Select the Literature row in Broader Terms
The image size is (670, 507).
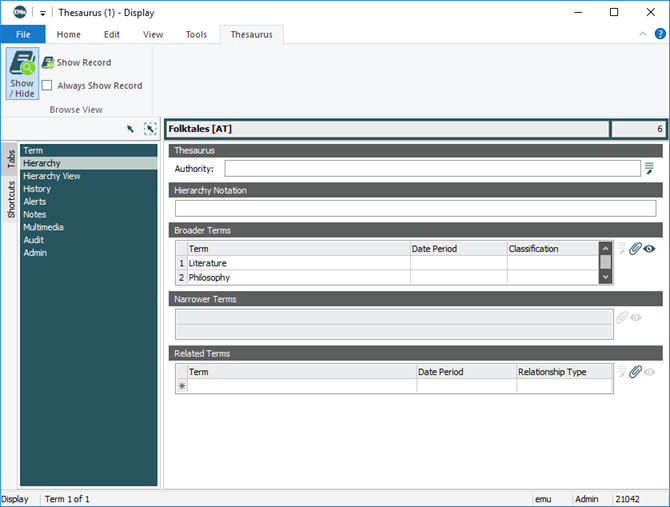pos(298,263)
